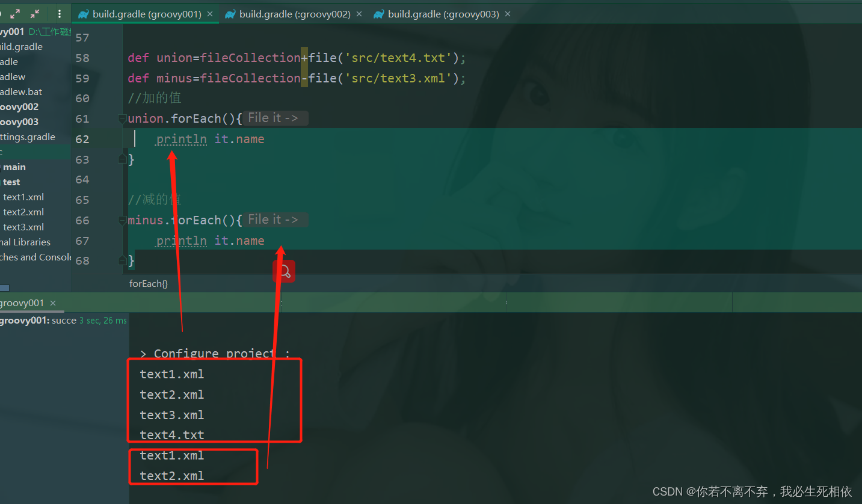Close the groovy001 run tool window tab
862x504 pixels.
pyautogui.click(x=53, y=303)
